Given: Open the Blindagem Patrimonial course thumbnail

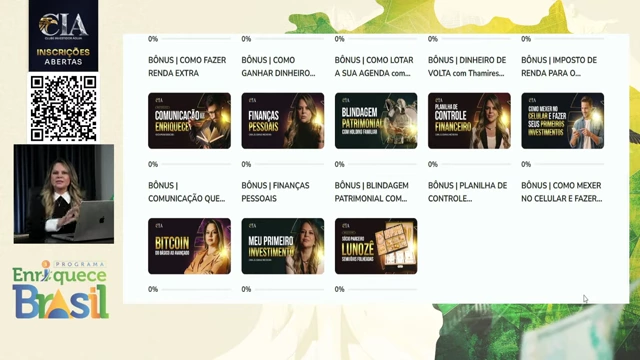Looking at the screenshot, I should tap(376, 121).
